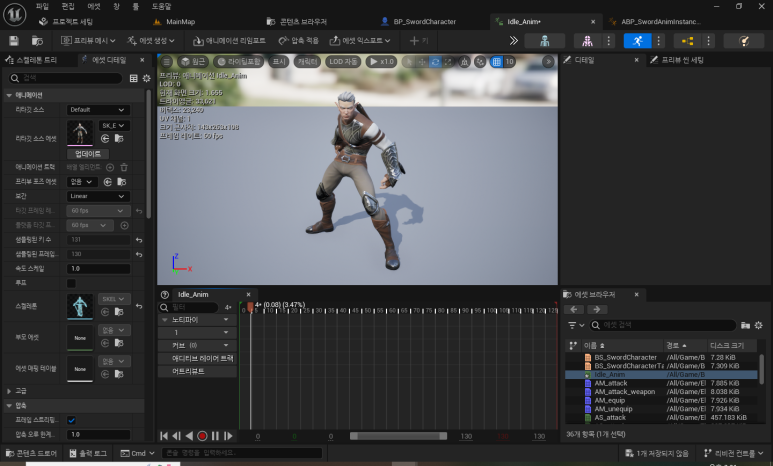Open Skeletal Mesh editor mode icon
Viewport: 773px width, 466px height.
point(587,40)
